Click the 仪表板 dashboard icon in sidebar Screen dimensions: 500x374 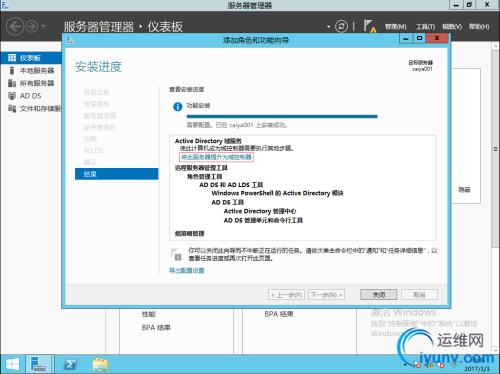point(12,58)
